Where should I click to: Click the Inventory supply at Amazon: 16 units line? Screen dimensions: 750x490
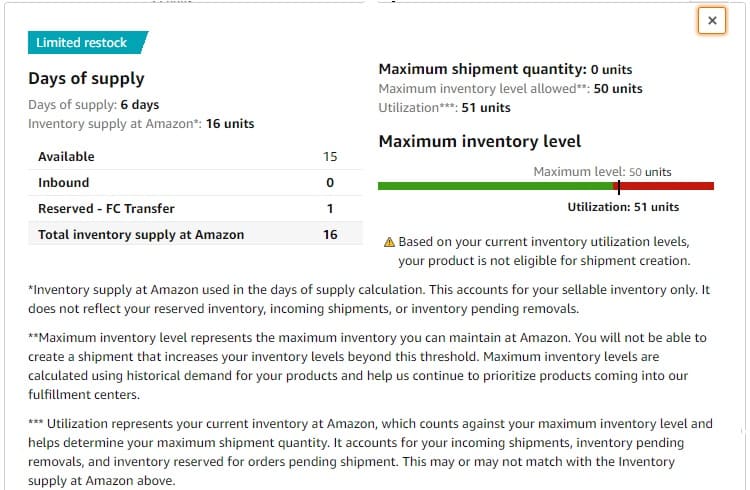tap(141, 124)
